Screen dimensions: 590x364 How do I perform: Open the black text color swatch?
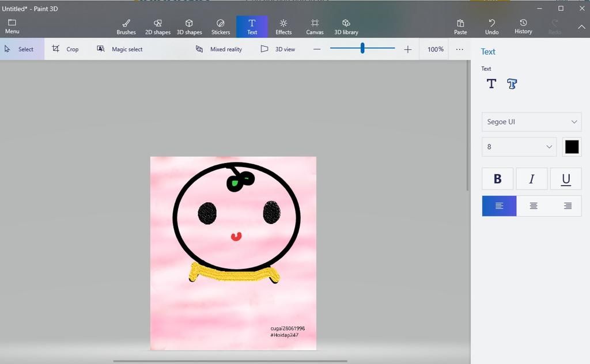point(572,147)
